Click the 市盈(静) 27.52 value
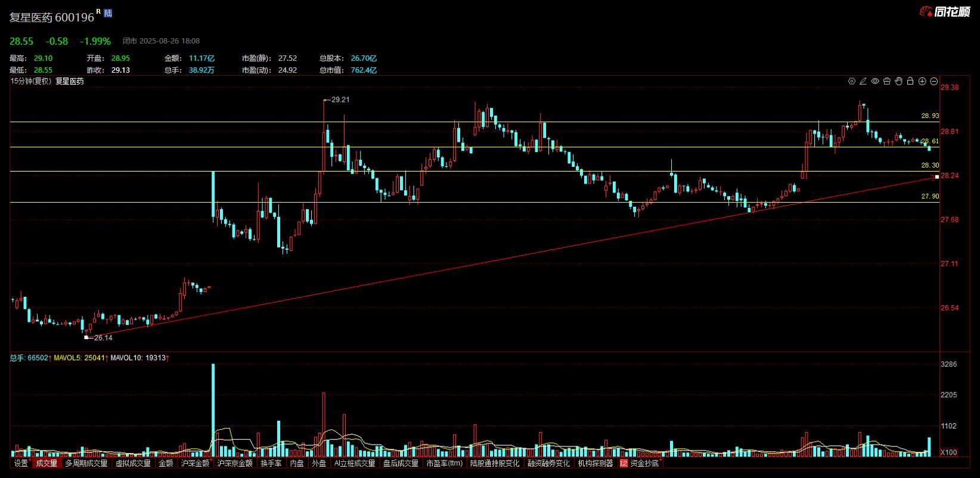 point(287,58)
